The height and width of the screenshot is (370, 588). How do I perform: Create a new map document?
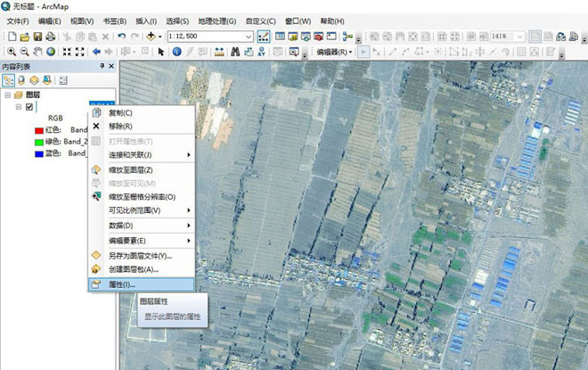coord(12,37)
